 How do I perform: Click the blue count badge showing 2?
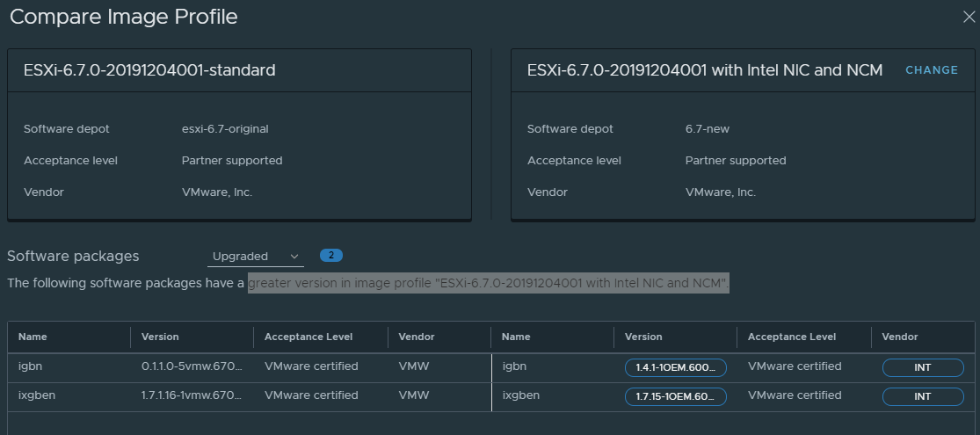pos(331,256)
